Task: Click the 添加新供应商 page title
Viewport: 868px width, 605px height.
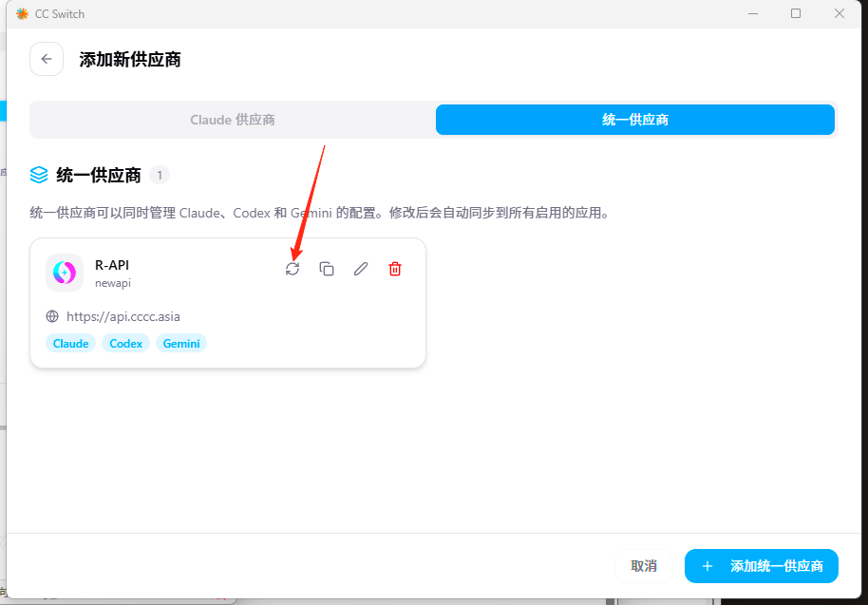Action: click(x=130, y=59)
